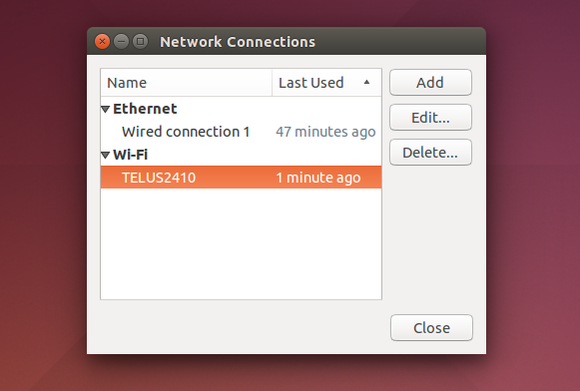Click the Close button at bottom
This screenshot has height=391, width=580.
(x=431, y=328)
